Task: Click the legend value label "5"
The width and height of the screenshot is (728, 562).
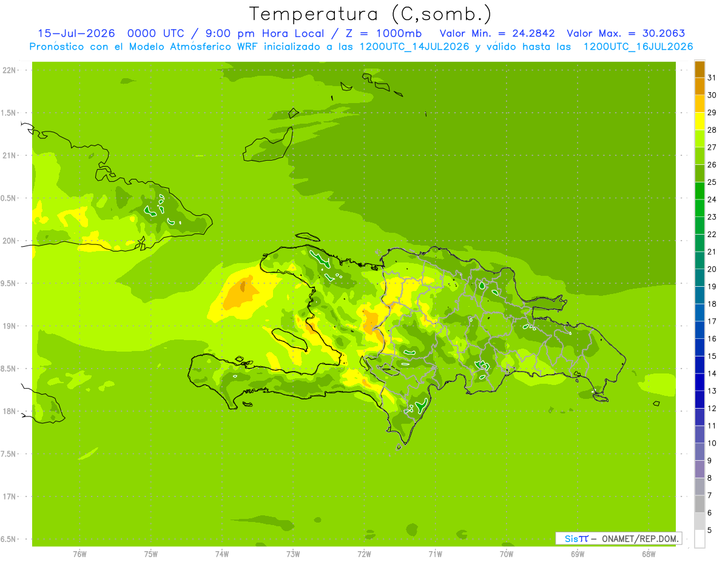Action: [710, 530]
